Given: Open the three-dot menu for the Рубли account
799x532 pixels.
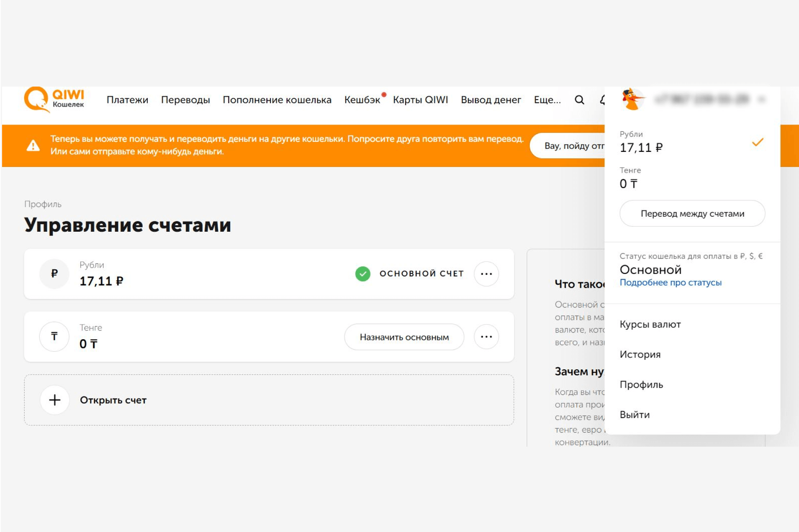Looking at the screenshot, I should [x=486, y=274].
